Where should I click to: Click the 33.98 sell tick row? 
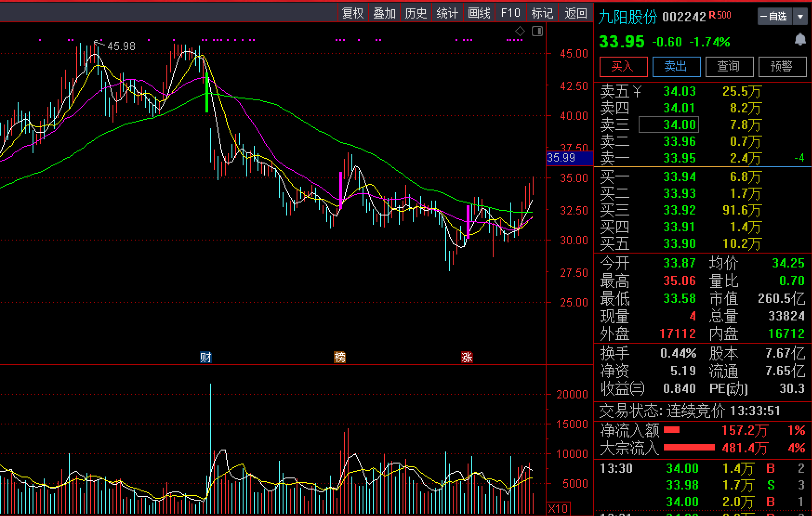pos(702,485)
